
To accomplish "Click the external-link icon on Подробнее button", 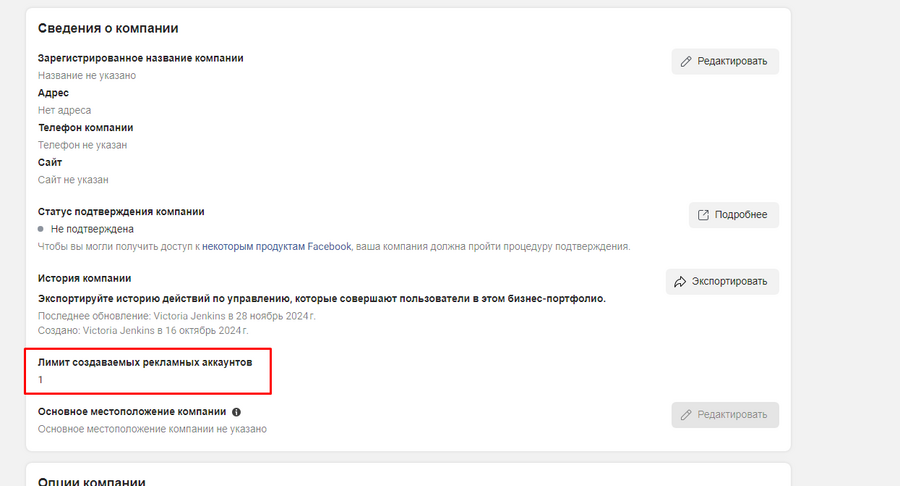I will pyautogui.click(x=703, y=215).
